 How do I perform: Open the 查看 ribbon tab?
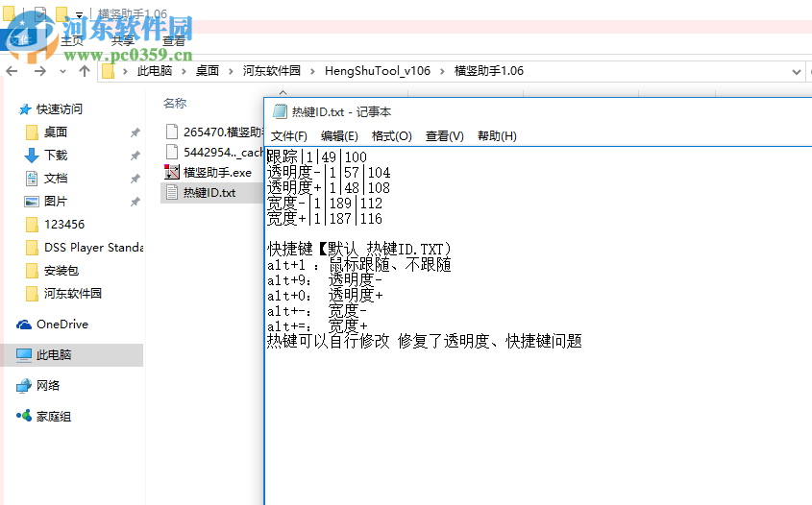174,41
